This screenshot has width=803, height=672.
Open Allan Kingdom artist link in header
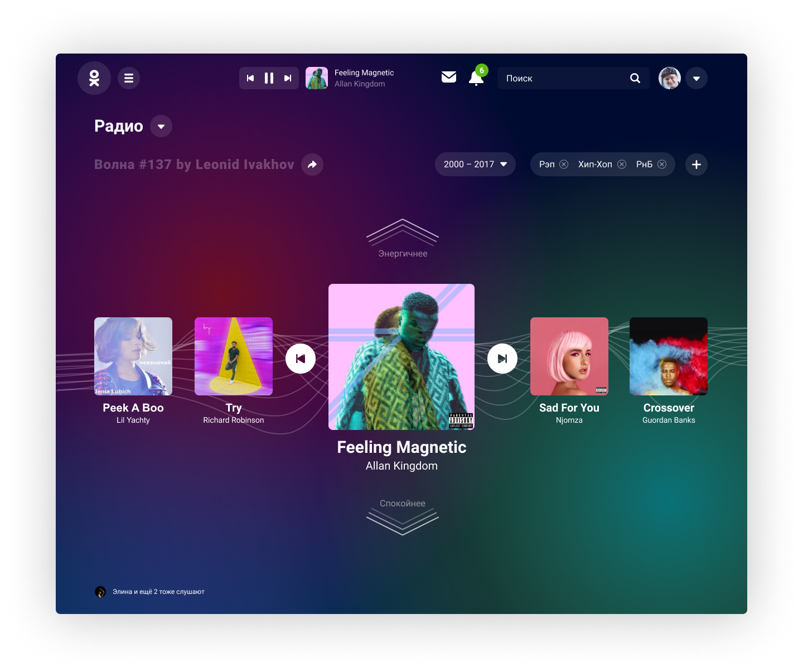pyautogui.click(x=360, y=84)
